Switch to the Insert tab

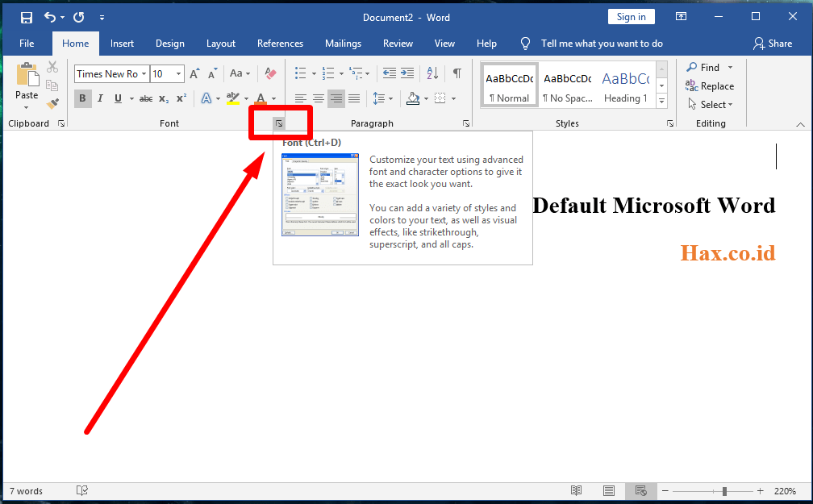[x=122, y=44]
